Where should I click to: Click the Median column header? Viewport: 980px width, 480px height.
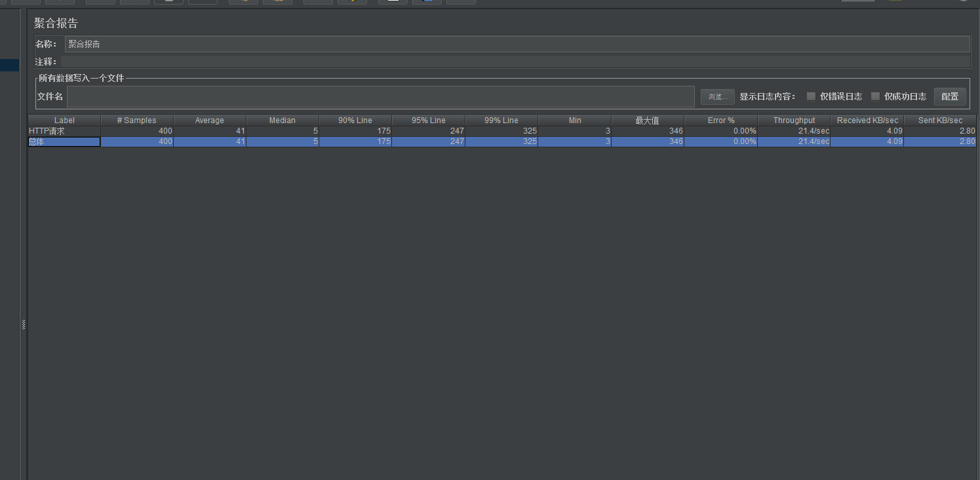click(283, 120)
